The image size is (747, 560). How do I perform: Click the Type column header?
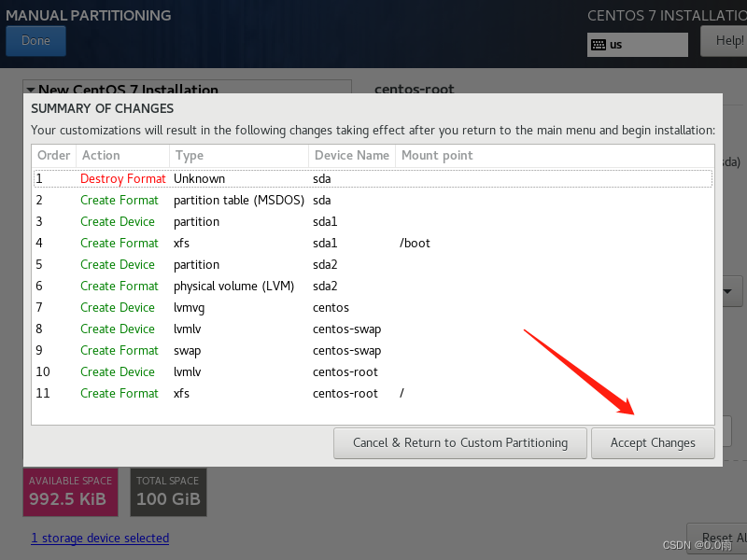[239, 156]
